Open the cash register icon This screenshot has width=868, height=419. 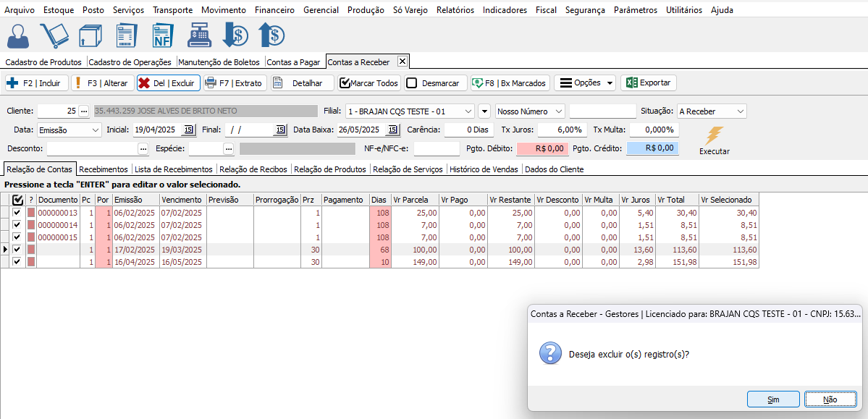tap(198, 35)
